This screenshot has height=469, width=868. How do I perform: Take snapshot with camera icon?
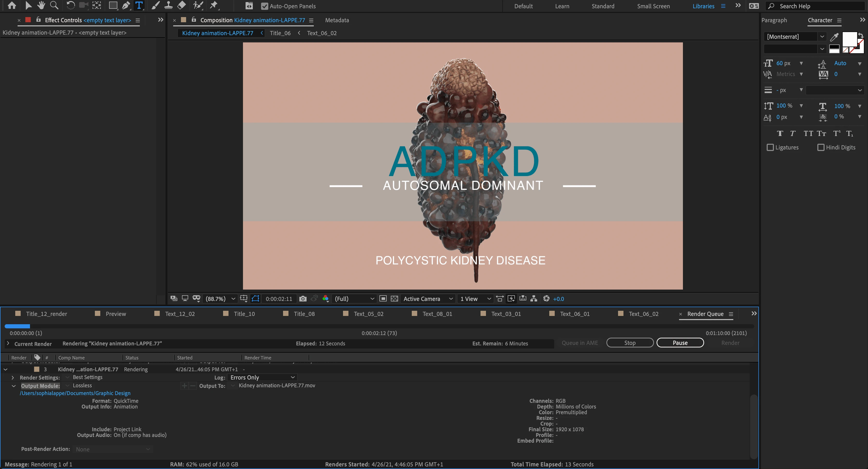click(x=303, y=299)
